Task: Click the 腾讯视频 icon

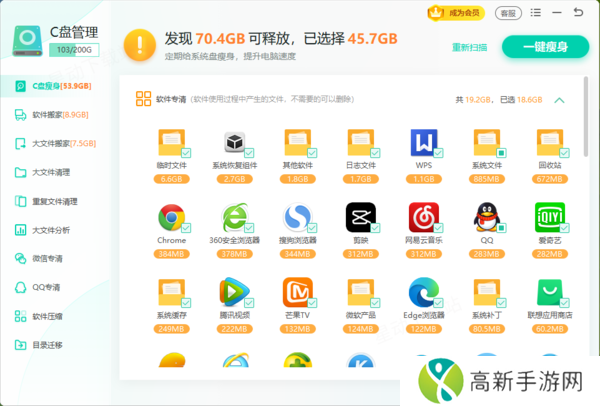Action: point(233,291)
